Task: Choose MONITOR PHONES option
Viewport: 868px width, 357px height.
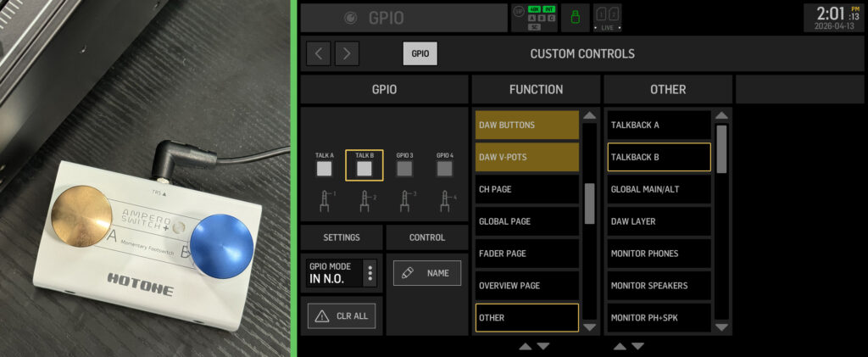Action: pos(659,254)
